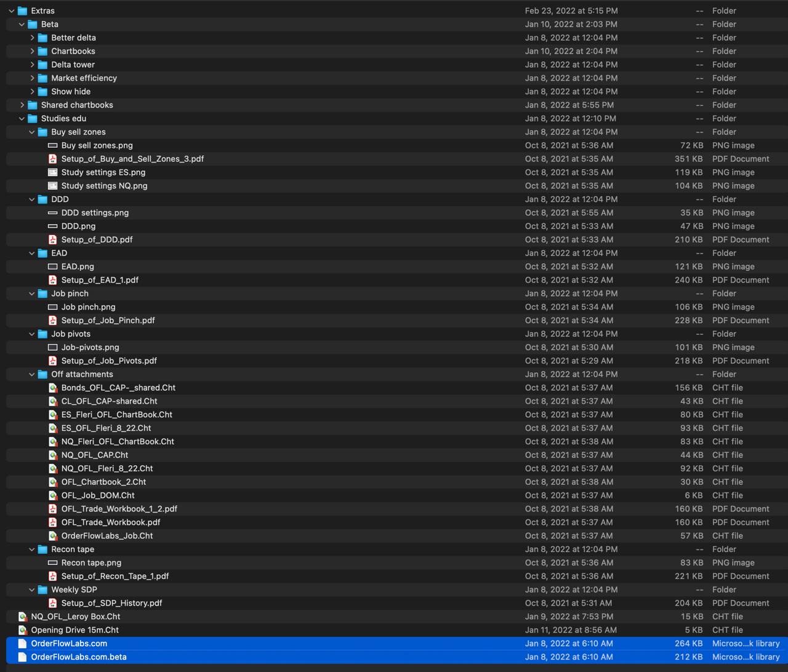Expand the Shared chartbooks folder

(22, 105)
